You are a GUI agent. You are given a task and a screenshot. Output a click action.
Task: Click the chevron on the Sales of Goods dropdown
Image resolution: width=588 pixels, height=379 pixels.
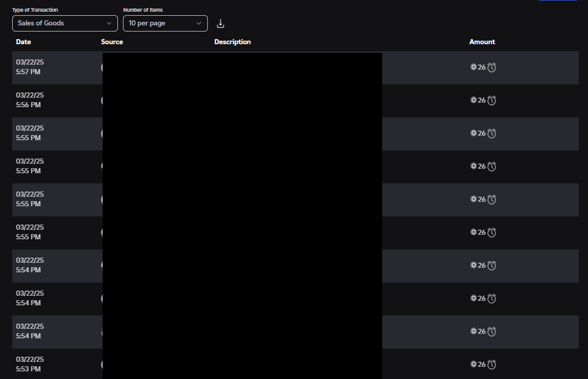(109, 23)
